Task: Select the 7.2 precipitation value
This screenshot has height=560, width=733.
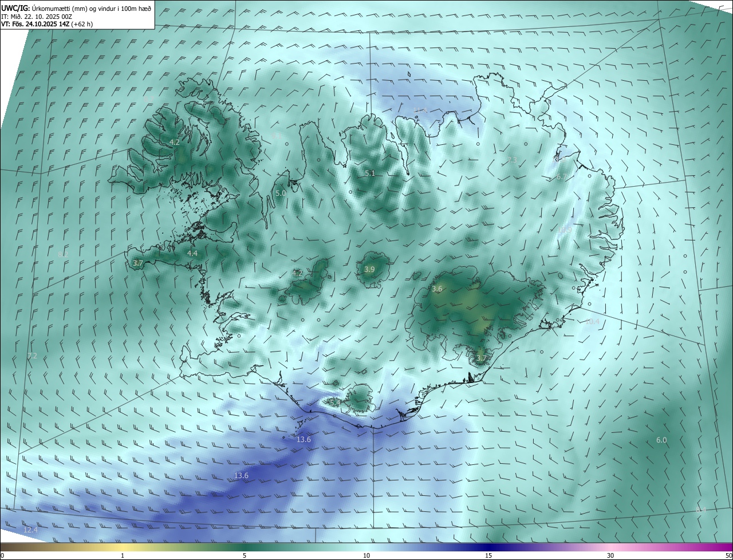Action: (32, 356)
